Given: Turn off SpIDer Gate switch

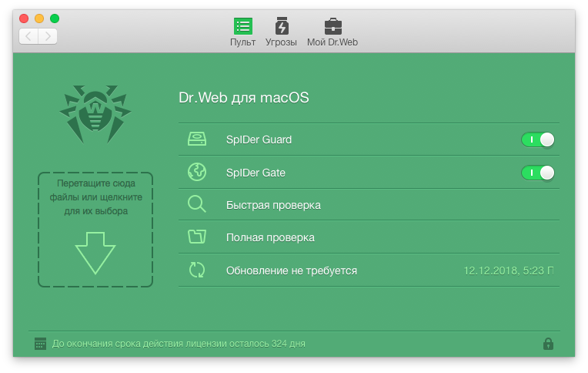Looking at the screenshot, I should tap(538, 173).
